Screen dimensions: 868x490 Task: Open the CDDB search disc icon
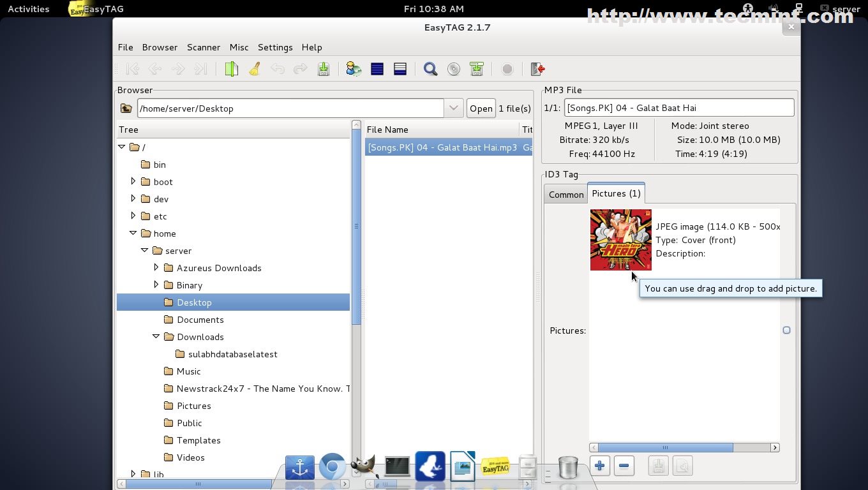(454, 69)
